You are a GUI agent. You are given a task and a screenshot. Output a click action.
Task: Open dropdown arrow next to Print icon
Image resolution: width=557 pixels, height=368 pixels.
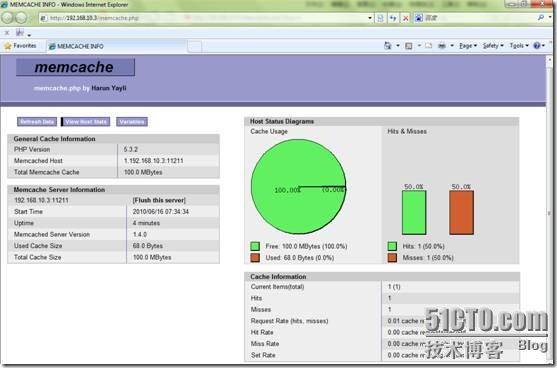coord(452,46)
